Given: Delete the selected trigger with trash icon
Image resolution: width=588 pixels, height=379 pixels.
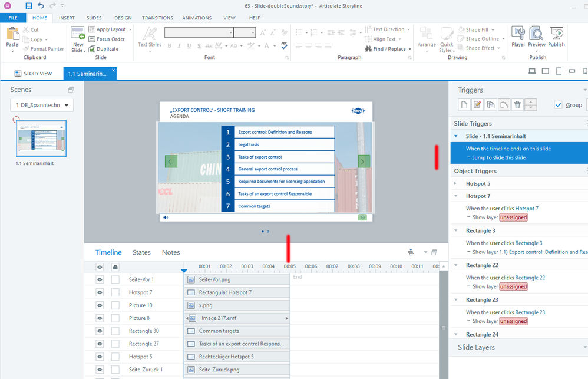Looking at the screenshot, I should click(517, 105).
